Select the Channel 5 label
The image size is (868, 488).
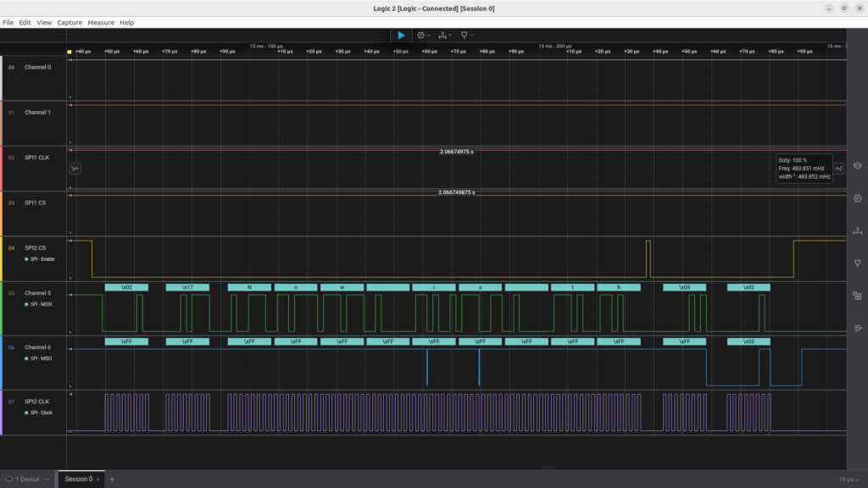(37, 293)
